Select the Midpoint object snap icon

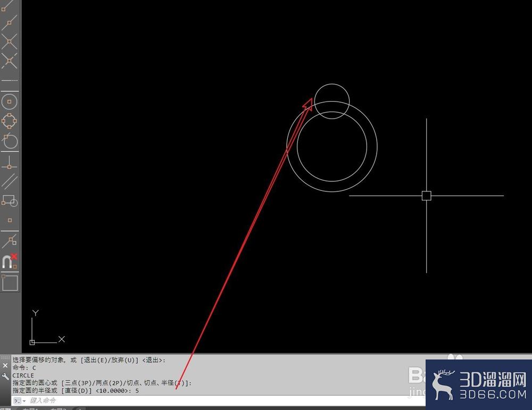pyautogui.click(x=9, y=23)
